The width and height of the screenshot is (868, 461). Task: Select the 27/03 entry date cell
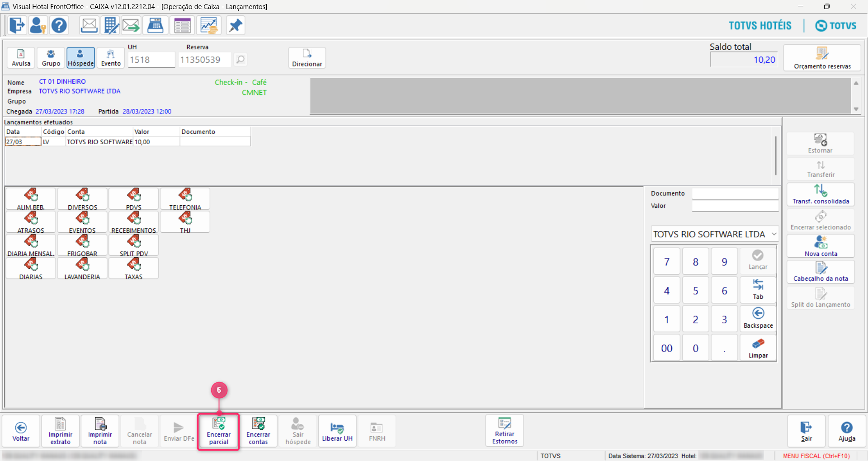pyautogui.click(x=23, y=141)
